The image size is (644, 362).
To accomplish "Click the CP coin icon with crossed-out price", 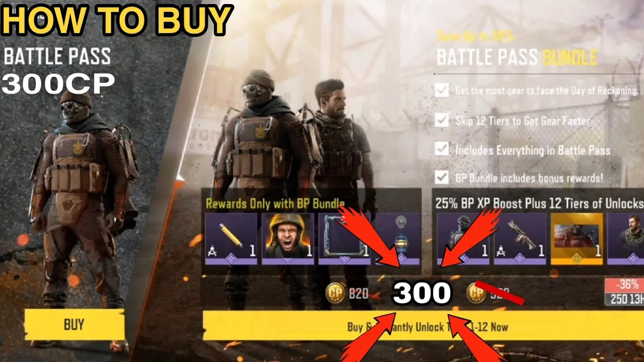I will (x=476, y=293).
